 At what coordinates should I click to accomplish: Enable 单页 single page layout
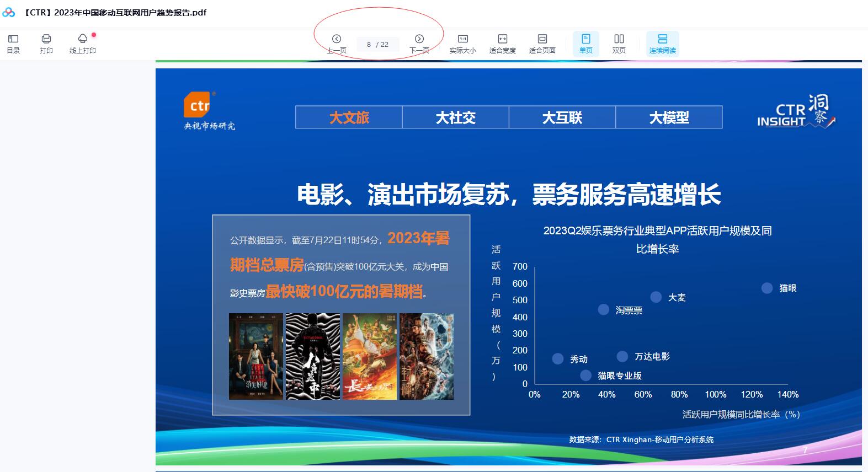(x=585, y=44)
